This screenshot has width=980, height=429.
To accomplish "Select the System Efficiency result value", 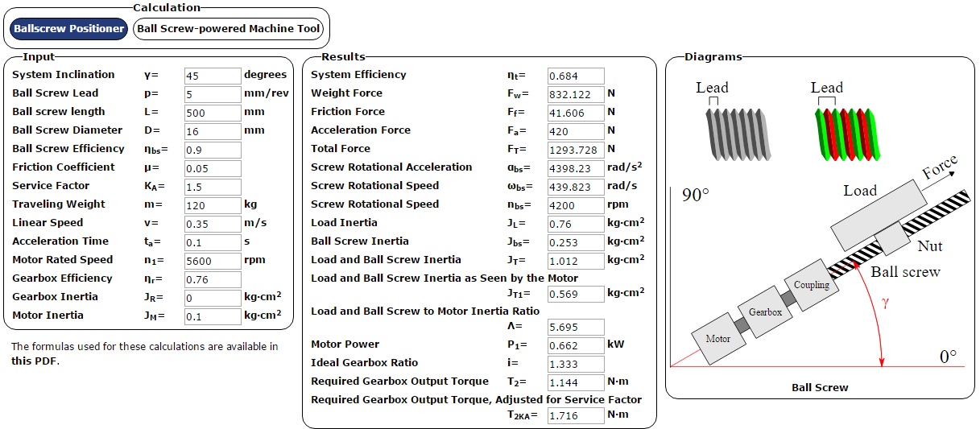I will point(576,76).
